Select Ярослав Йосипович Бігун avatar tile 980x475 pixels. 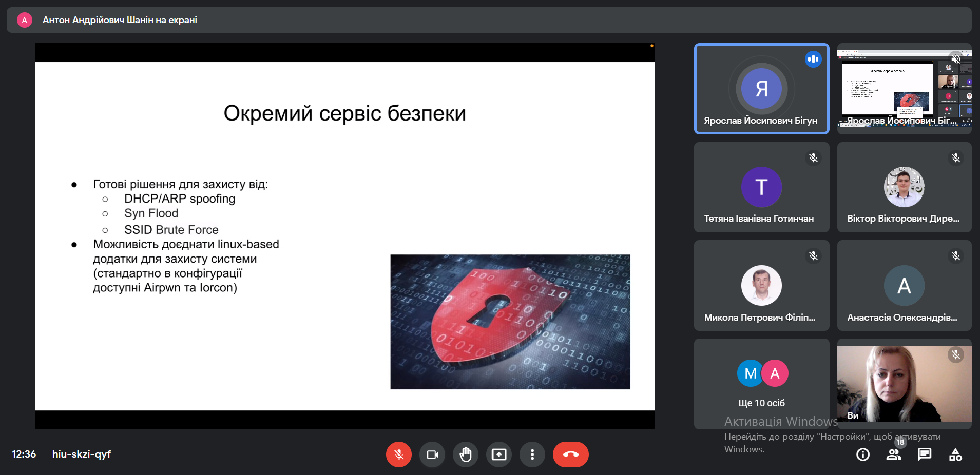coord(762,89)
